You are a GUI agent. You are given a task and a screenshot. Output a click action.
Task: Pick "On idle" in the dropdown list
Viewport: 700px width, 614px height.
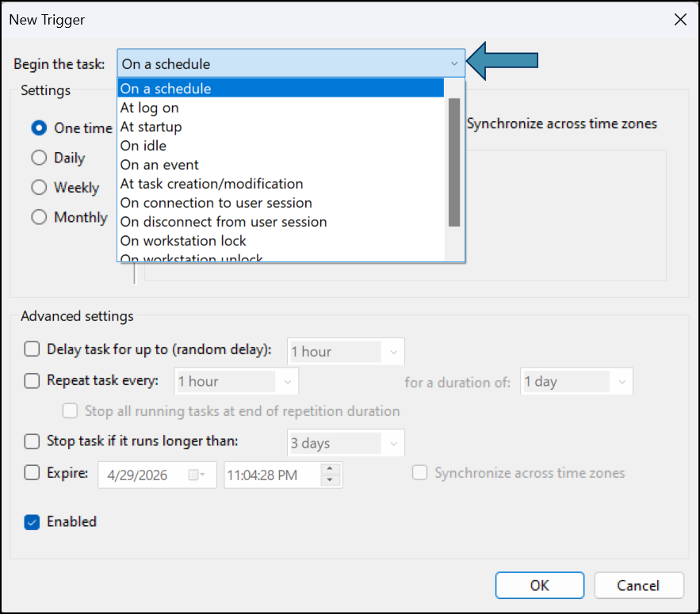click(143, 146)
